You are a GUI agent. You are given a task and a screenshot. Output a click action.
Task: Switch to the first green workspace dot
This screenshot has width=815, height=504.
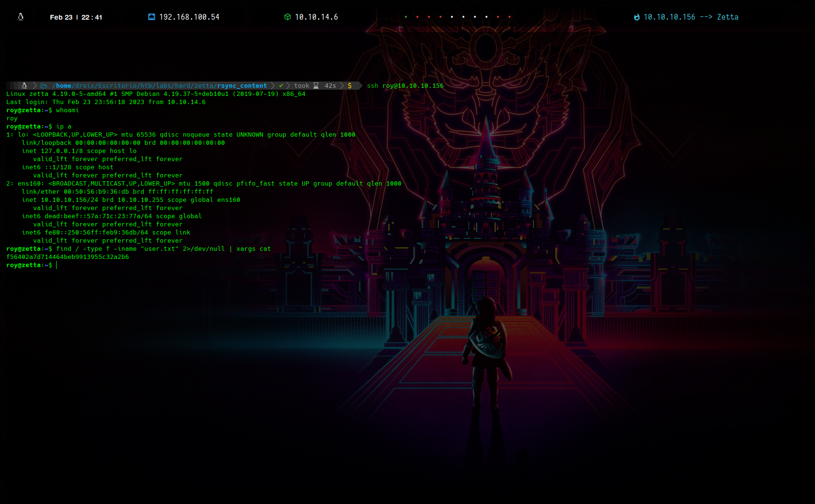coord(406,17)
